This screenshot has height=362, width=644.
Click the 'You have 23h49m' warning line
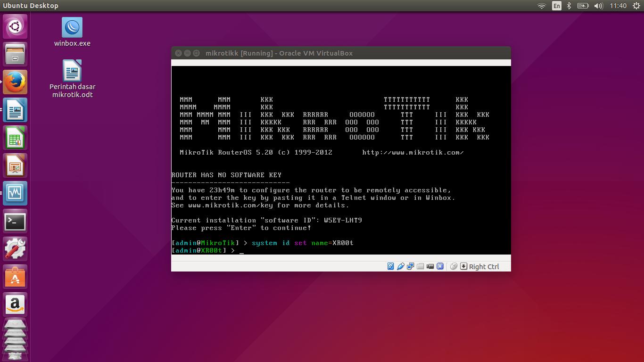pyautogui.click(x=311, y=190)
